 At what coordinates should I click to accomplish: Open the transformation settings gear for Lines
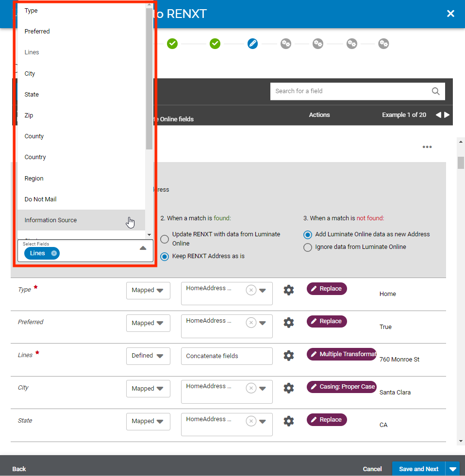288,356
